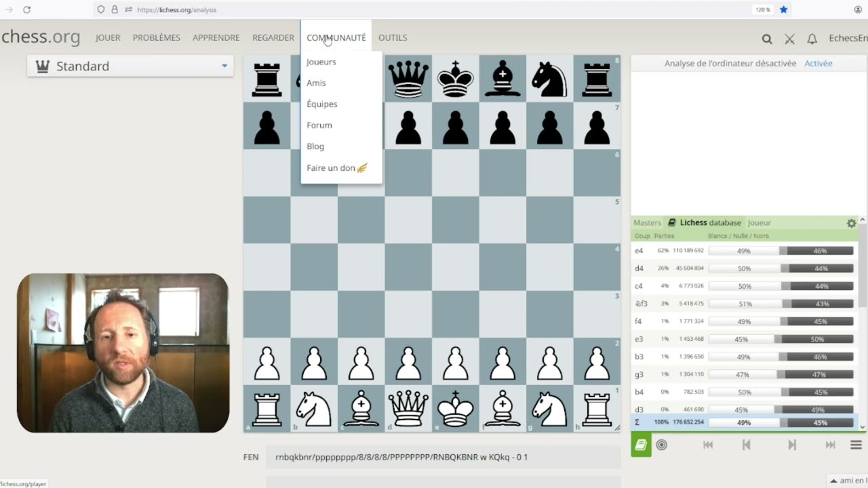
Task: Select the white bishop on c1
Action: tap(361, 409)
